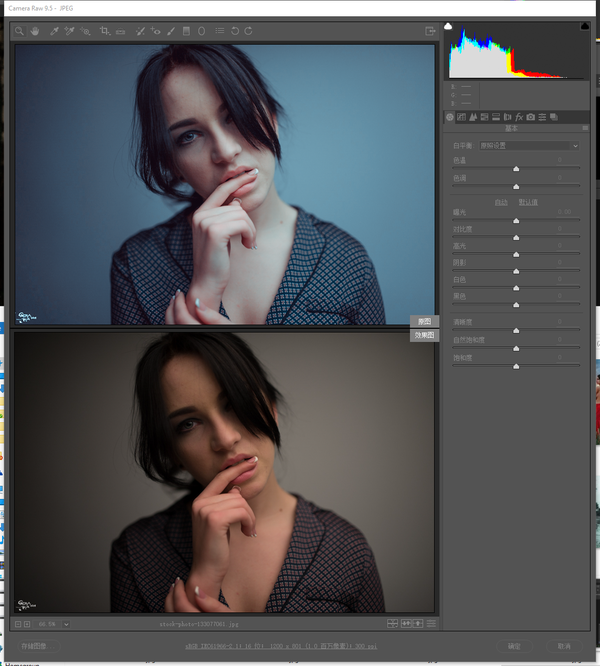Click the 高光 highlights slider handle
Screen dimensions: 600x666
[516, 254]
